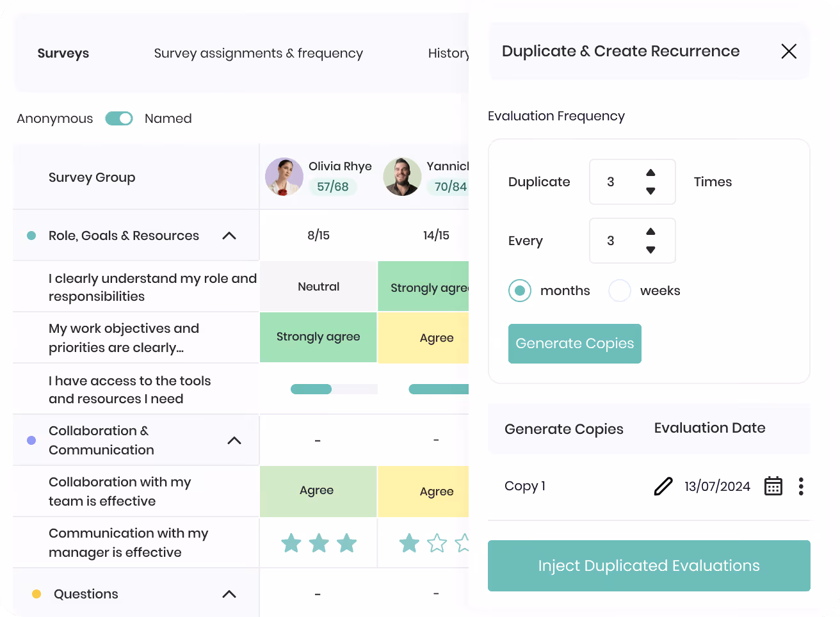Click the Survey Group column header
The image size is (840, 617).
(92, 177)
